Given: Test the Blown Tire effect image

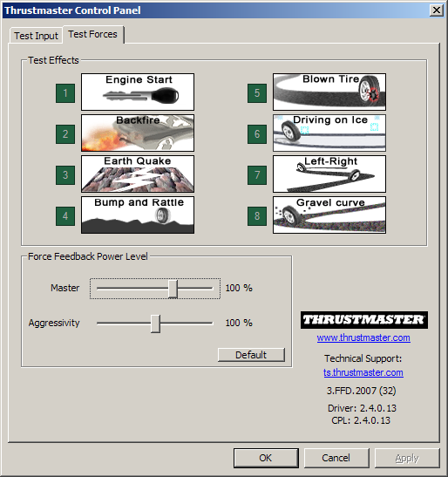Looking at the screenshot, I should (x=329, y=92).
